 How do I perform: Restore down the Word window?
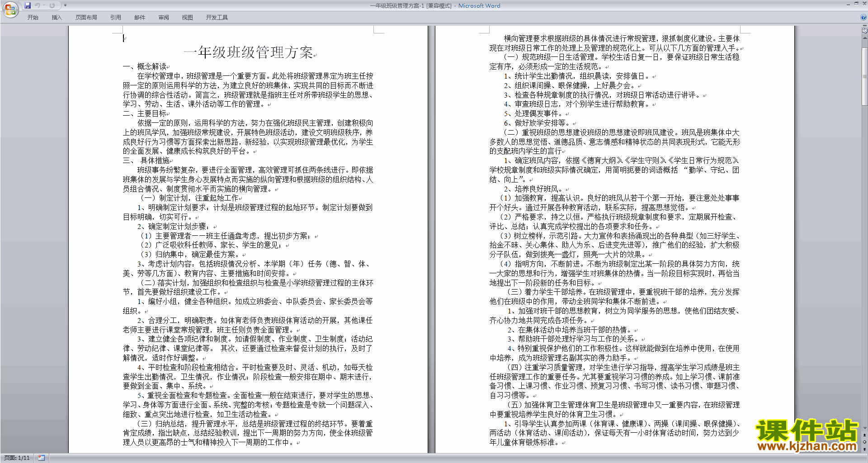(856, 4)
